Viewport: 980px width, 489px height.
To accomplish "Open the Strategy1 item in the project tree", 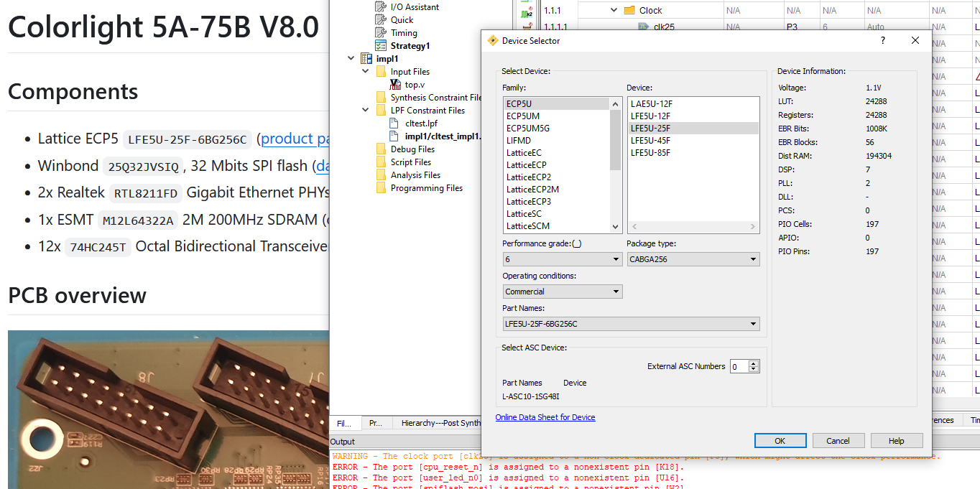I will [410, 46].
